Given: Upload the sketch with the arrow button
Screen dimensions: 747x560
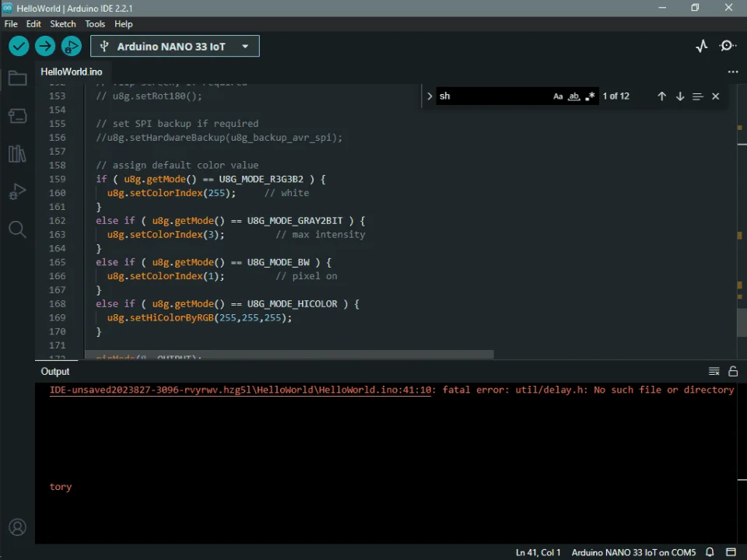Looking at the screenshot, I should coord(45,46).
